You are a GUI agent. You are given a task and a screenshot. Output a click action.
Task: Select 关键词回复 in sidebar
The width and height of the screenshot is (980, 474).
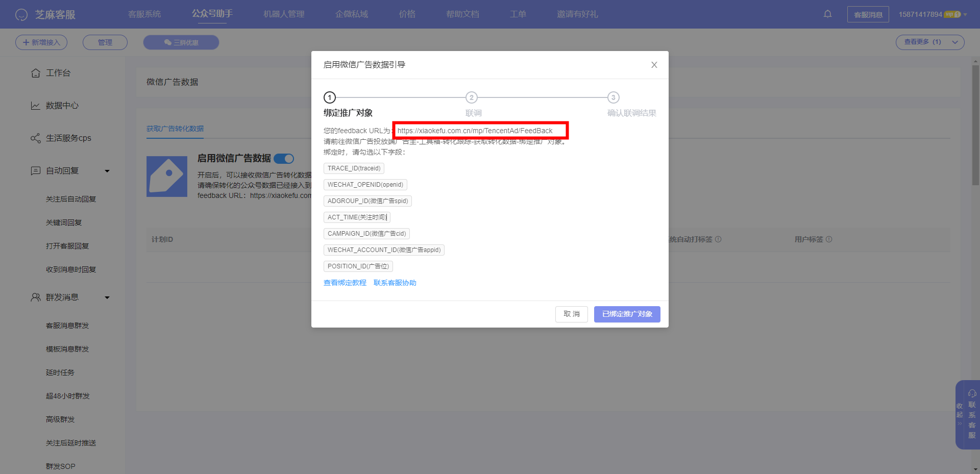tap(64, 222)
